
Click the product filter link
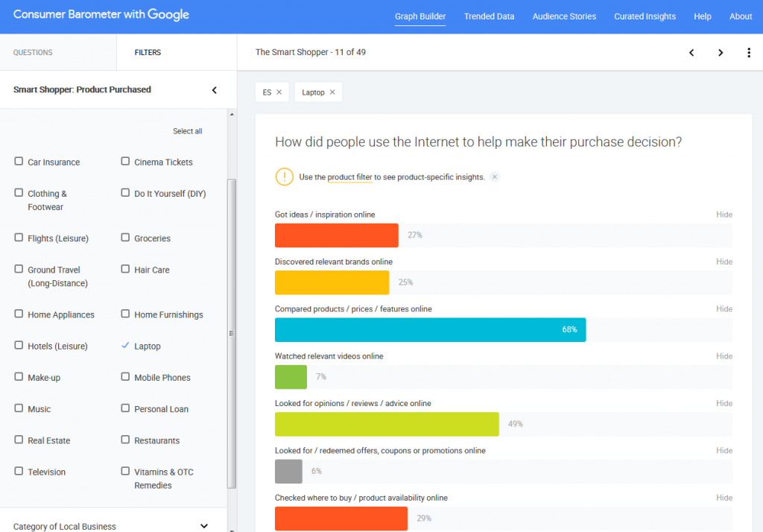click(x=349, y=177)
